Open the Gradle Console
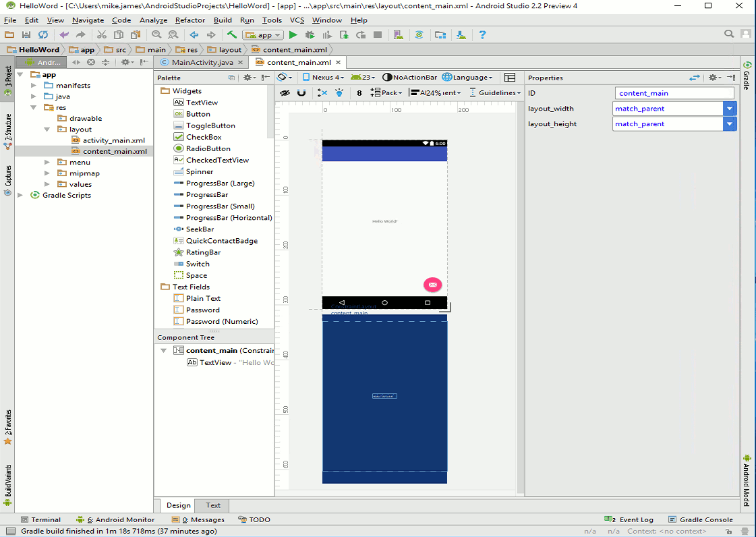The height and width of the screenshot is (537, 756). 701,519
